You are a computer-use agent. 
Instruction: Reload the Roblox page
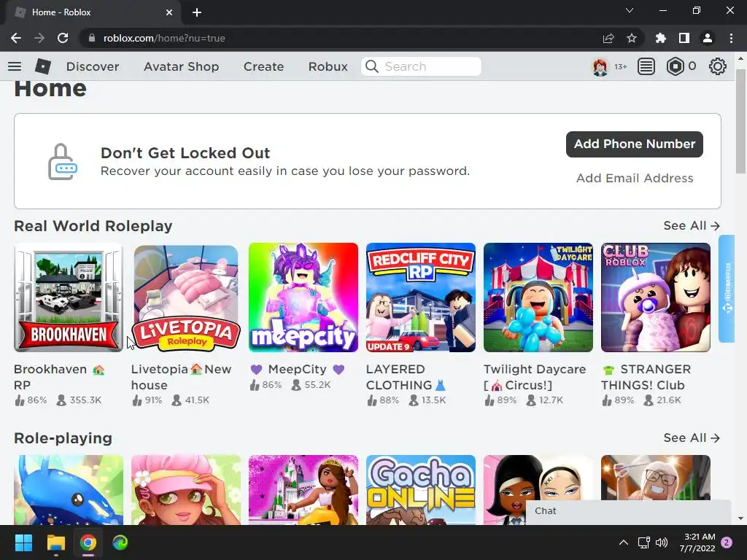coord(63,38)
